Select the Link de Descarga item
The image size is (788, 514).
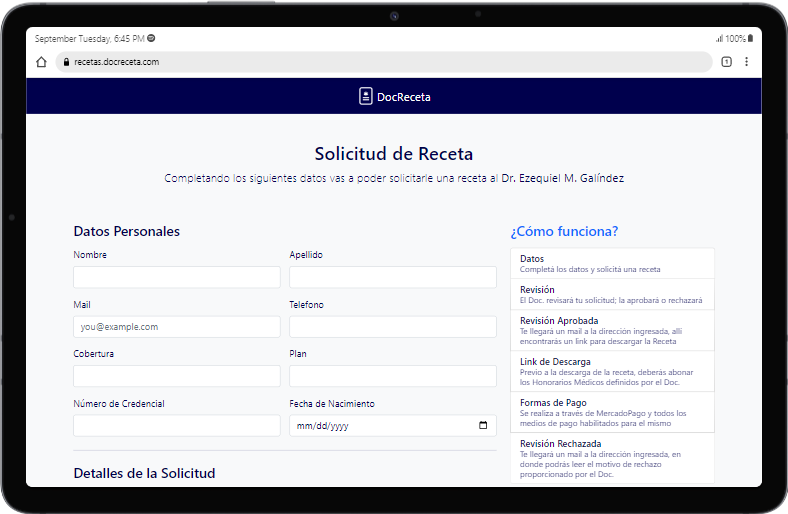(x=613, y=371)
